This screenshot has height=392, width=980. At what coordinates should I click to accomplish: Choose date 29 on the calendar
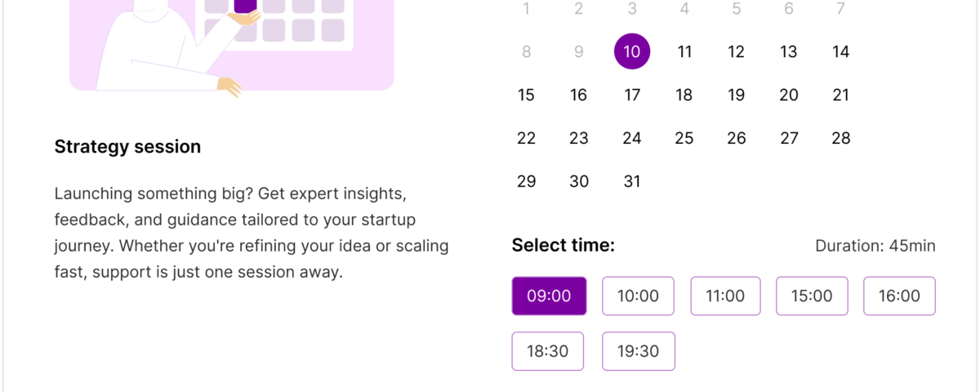[x=527, y=182]
